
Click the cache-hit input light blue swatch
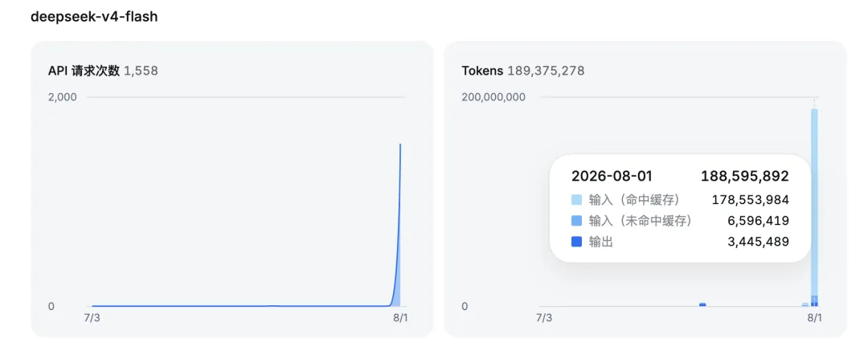coord(577,200)
